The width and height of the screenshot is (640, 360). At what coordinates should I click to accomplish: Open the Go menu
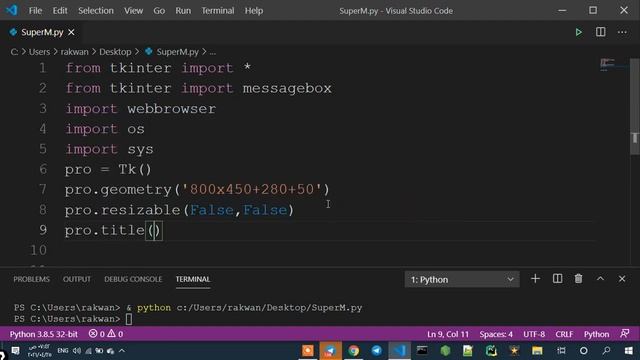159,11
